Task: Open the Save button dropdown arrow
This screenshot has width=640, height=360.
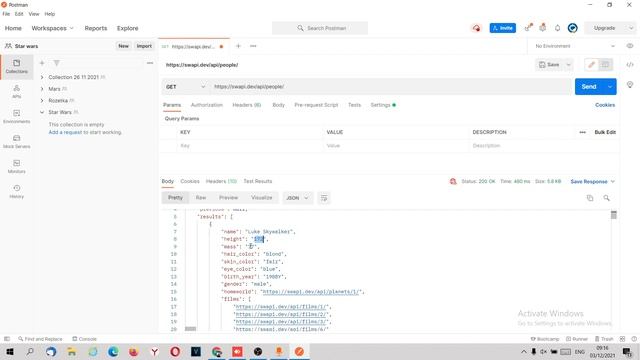Action: [569, 64]
